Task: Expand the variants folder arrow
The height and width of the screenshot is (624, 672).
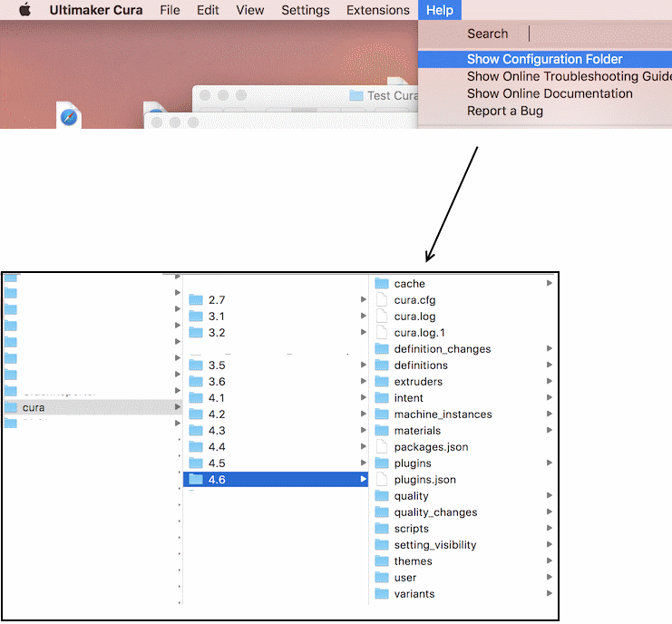Action: [x=550, y=593]
